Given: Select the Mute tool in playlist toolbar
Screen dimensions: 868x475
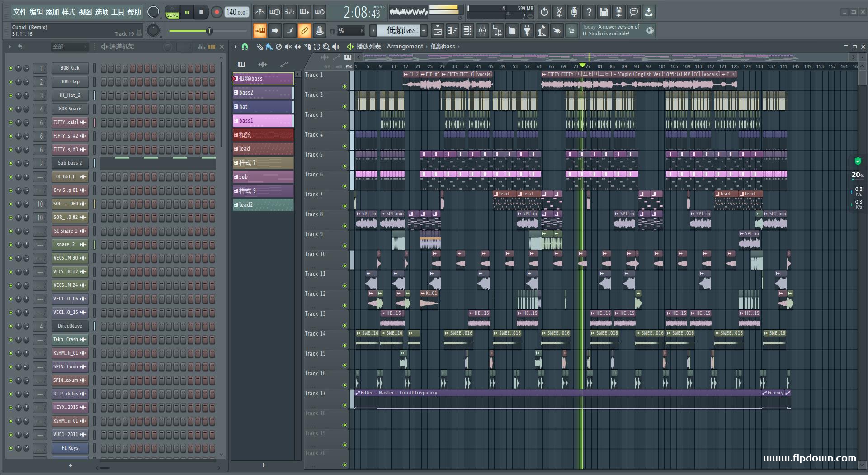Looking at the screenshot, I should pyautogui.click(x=288, y=47).
